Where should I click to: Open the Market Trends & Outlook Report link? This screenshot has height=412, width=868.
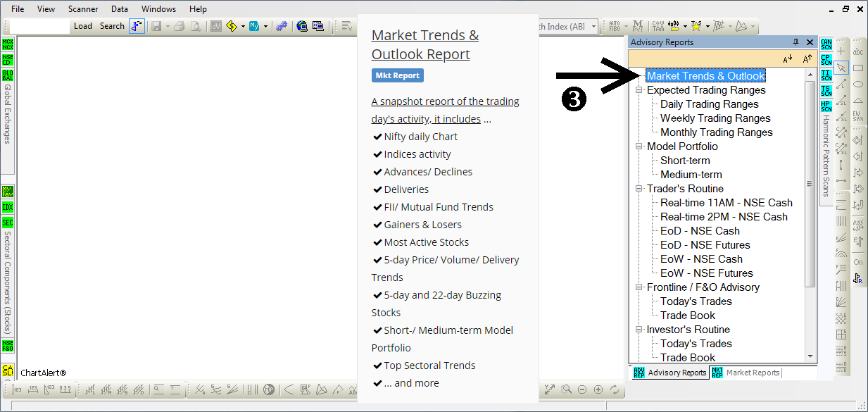[x=425, y=44]
